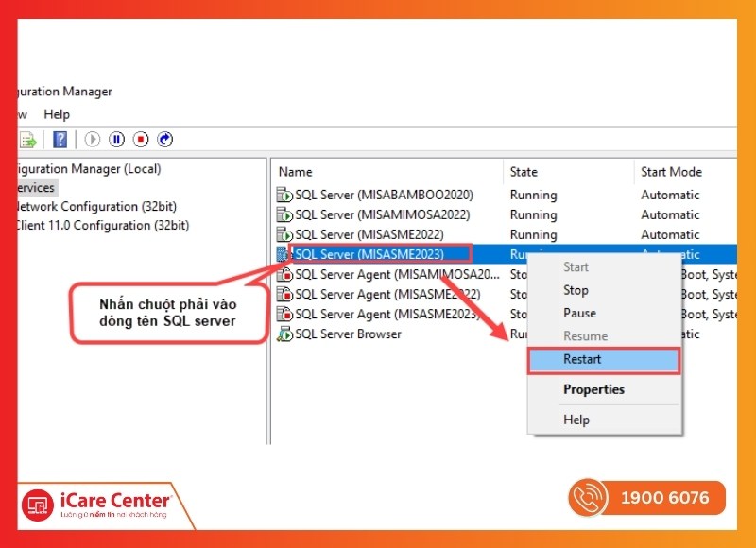This screenshot has height=548, width=756.
Task: Sort services by the Name column header
Action: click(296, 172)
